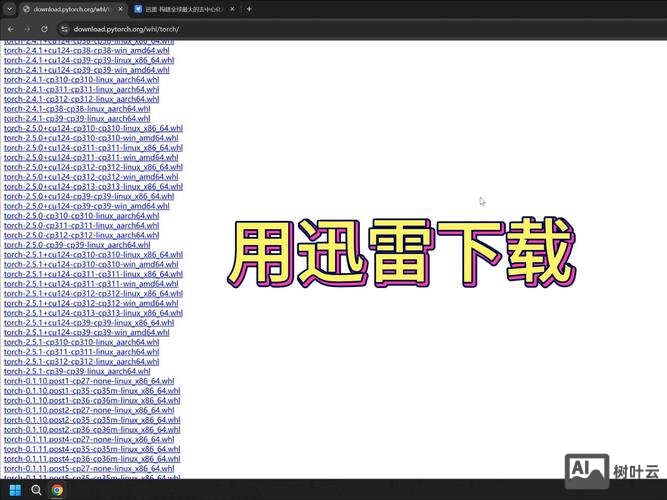
Task: Download torch-2.5.1+cu124-cp310-cp310-win_amd64.whl
Action: [x=91, y=264]
